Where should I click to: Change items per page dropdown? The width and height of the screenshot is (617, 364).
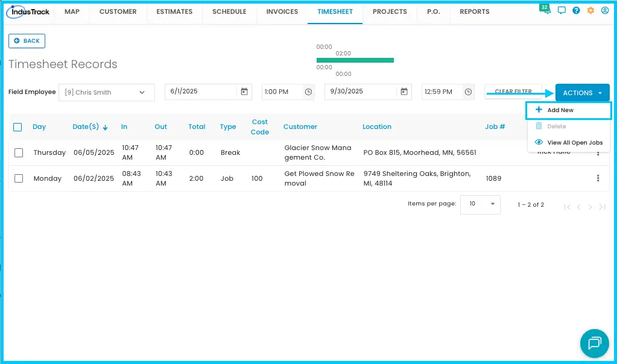(x=480, y=204)
